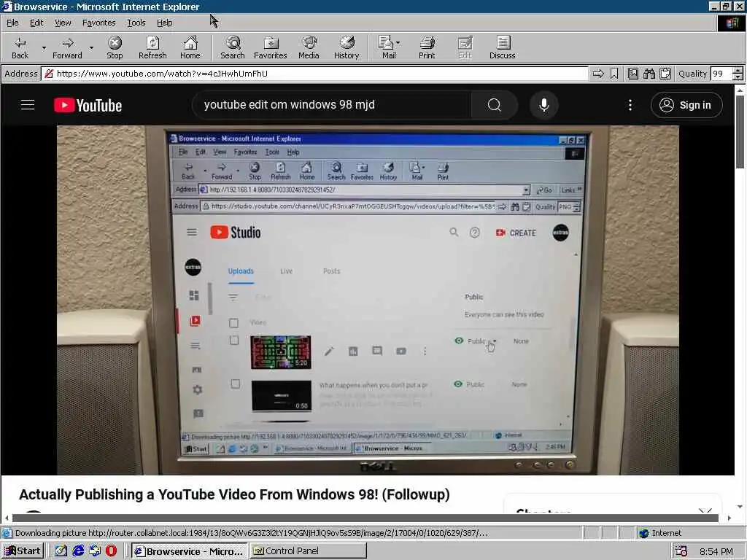
Task: Click the Internet zone status bar indicator
Action: coord(660,533)
